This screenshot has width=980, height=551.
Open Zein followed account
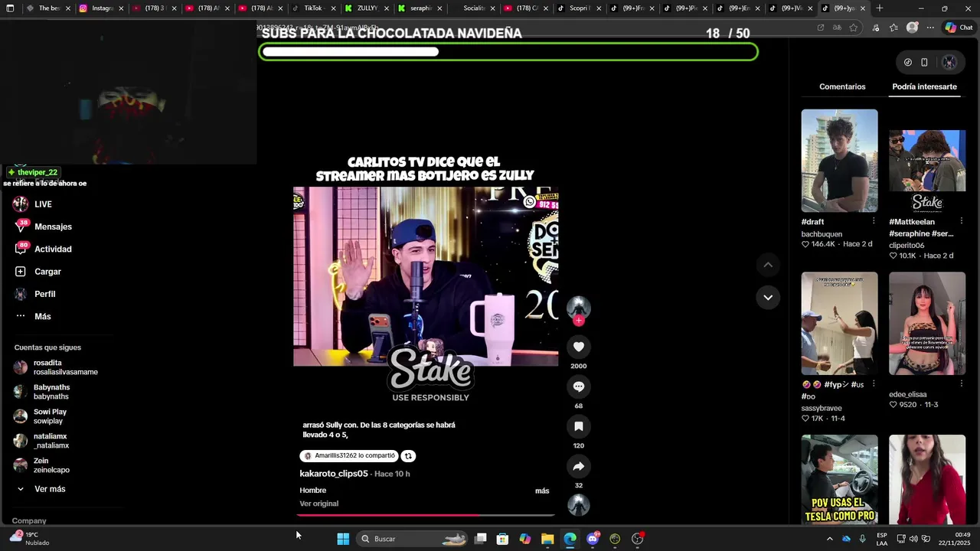pyautogui.click(x=42, y=465)
